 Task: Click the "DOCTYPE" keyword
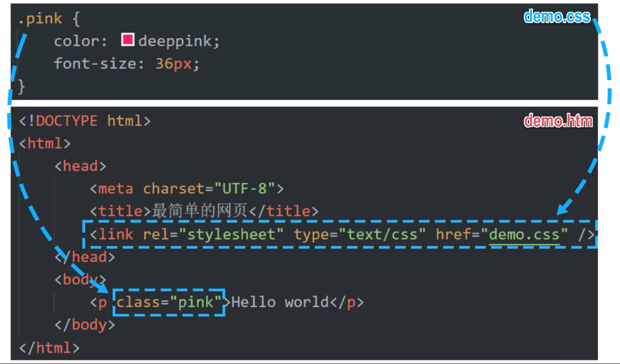pyautogui.click(x=66, y=121)
